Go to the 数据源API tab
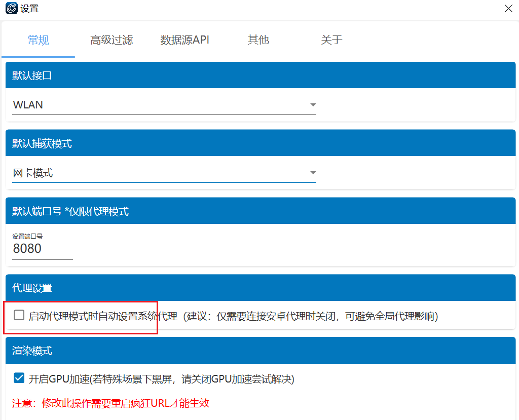The width and height of the screenshot is (519, 420). tap(185, 40)
